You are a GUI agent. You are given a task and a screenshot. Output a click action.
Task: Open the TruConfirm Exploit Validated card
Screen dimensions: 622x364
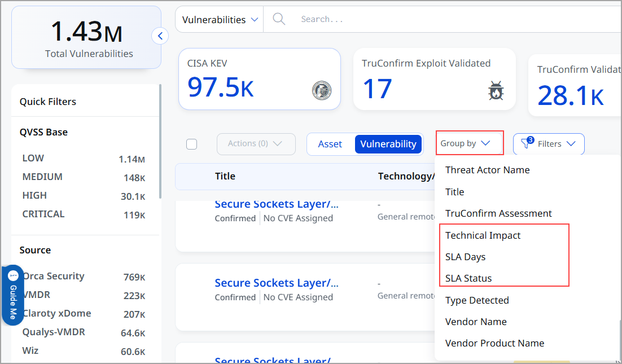435,79
